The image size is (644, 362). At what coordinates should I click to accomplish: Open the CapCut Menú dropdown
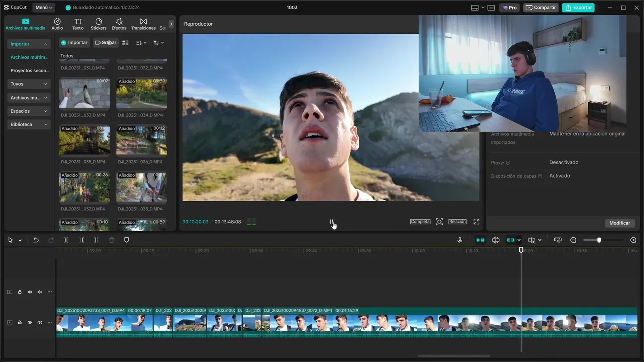coord(44,8)
